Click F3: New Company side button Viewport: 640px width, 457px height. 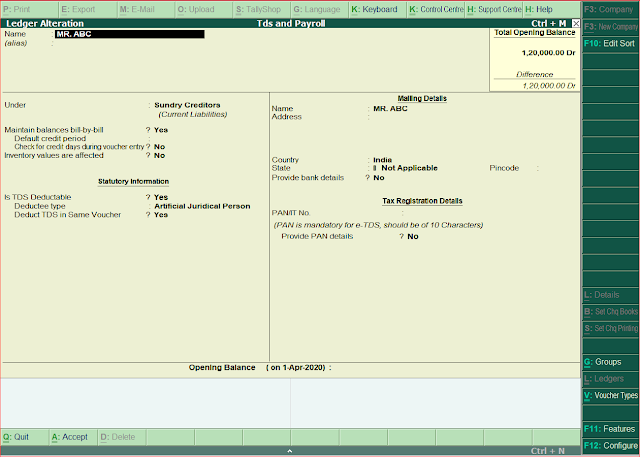(611, 27)
